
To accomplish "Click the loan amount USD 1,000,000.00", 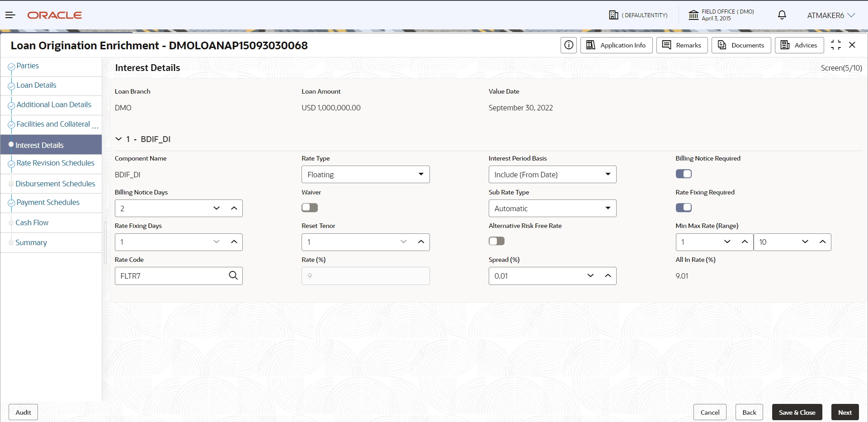I will 331,108.
